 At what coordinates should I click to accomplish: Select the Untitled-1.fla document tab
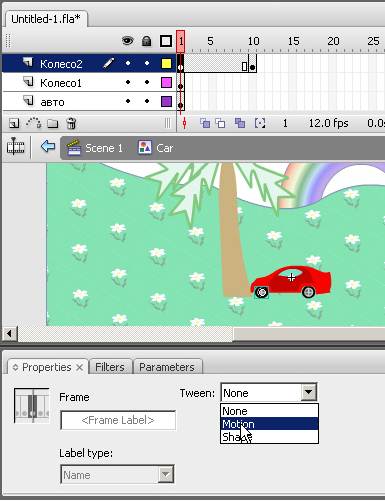click(46, 19)
